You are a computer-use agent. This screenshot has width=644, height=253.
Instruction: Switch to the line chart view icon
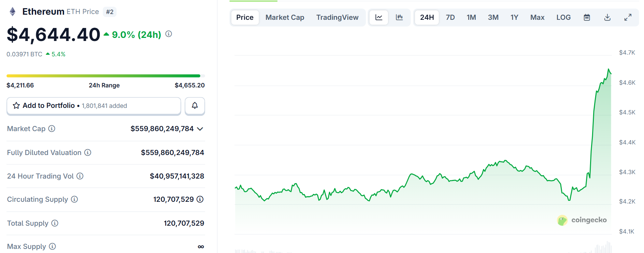coord(379,17)
